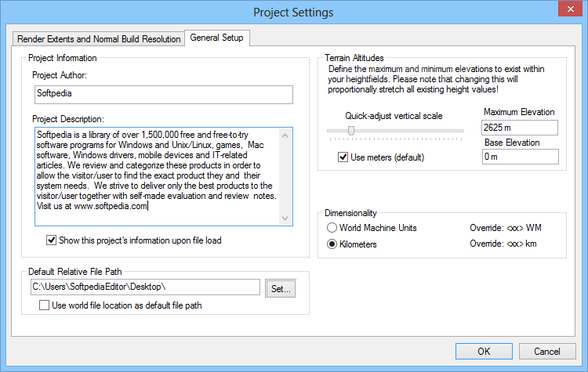Click the 'Project Author:' label
588x372 pixels.
pos(60,75)
